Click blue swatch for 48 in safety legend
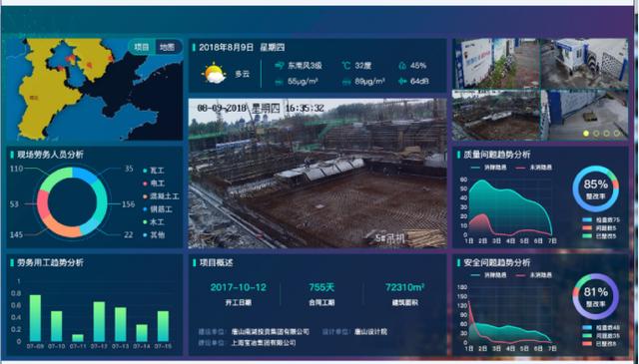This screenshot has width=639, height=364. (587, 328)
